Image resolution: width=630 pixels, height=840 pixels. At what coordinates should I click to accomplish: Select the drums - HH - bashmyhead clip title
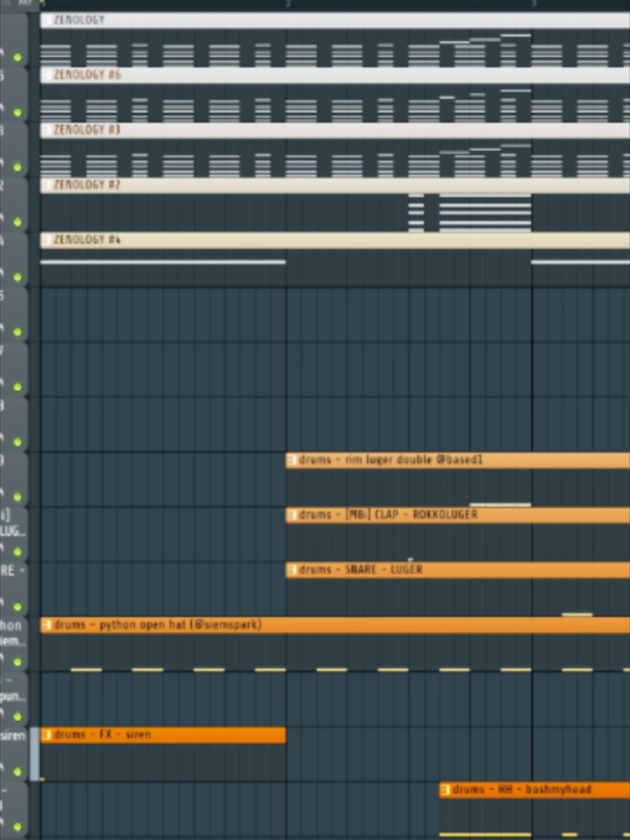click(522, 790)
